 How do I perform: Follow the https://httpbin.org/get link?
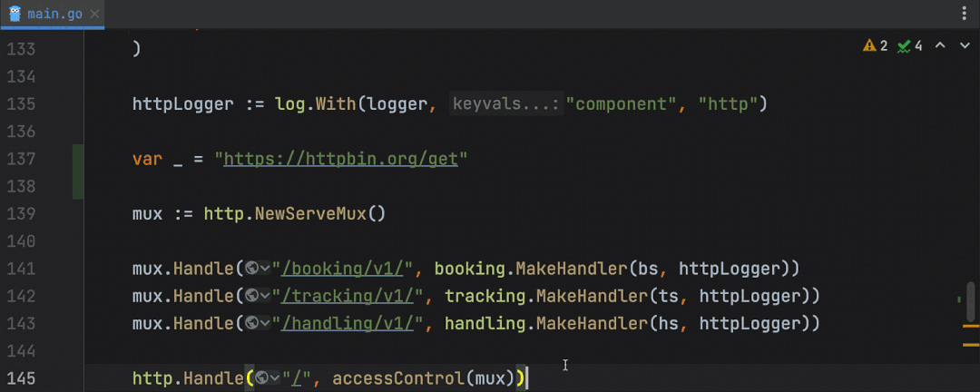tap(341, 159)
